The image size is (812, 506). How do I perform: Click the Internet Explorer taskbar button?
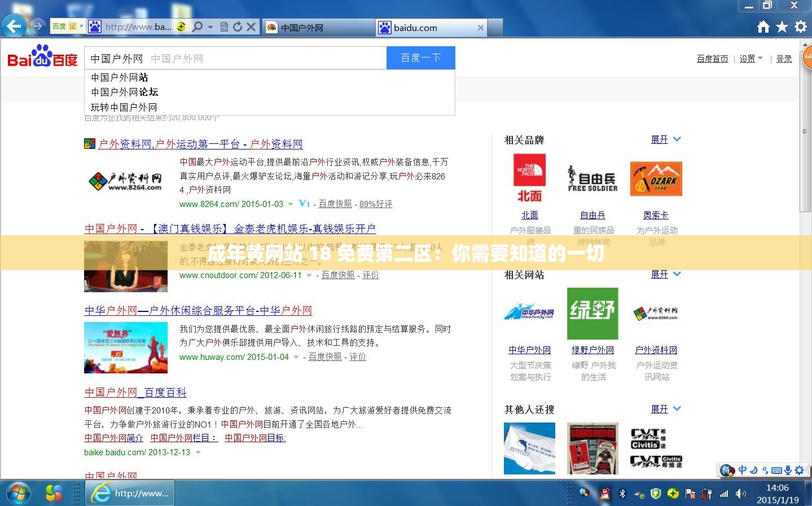(x=131, y=494)
